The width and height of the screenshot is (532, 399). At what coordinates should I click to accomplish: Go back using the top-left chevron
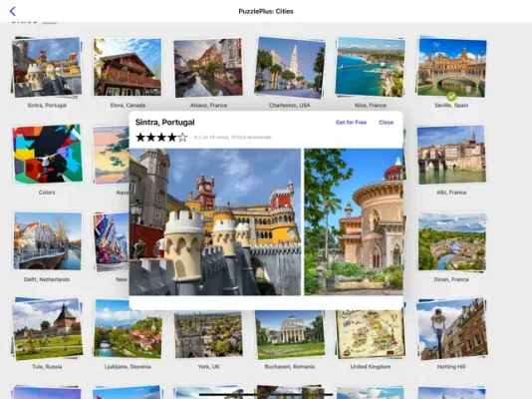13,11
